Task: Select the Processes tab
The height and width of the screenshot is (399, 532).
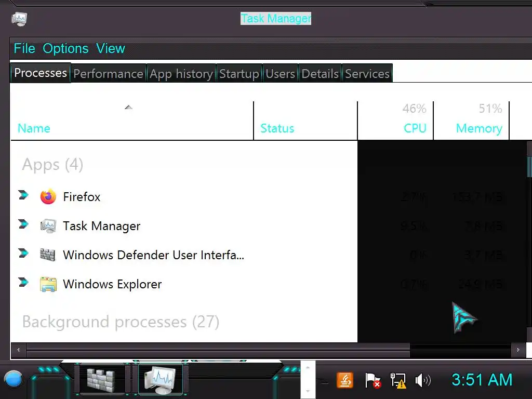Action: tap(41, 73)
